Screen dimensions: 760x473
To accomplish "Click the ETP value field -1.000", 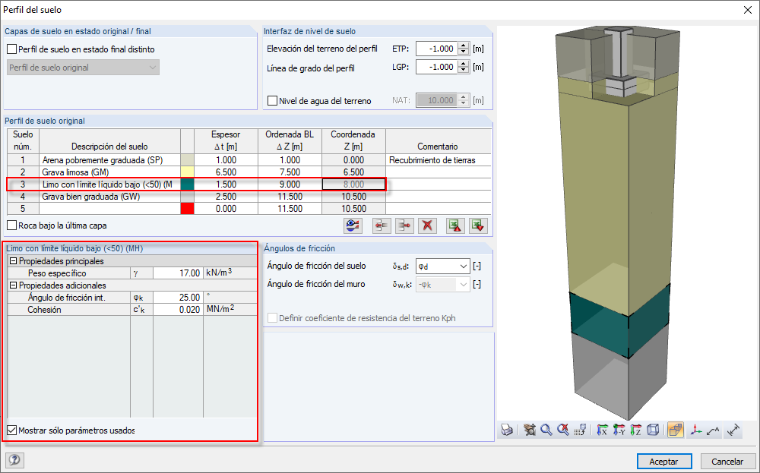I will [x=437, y=49].
